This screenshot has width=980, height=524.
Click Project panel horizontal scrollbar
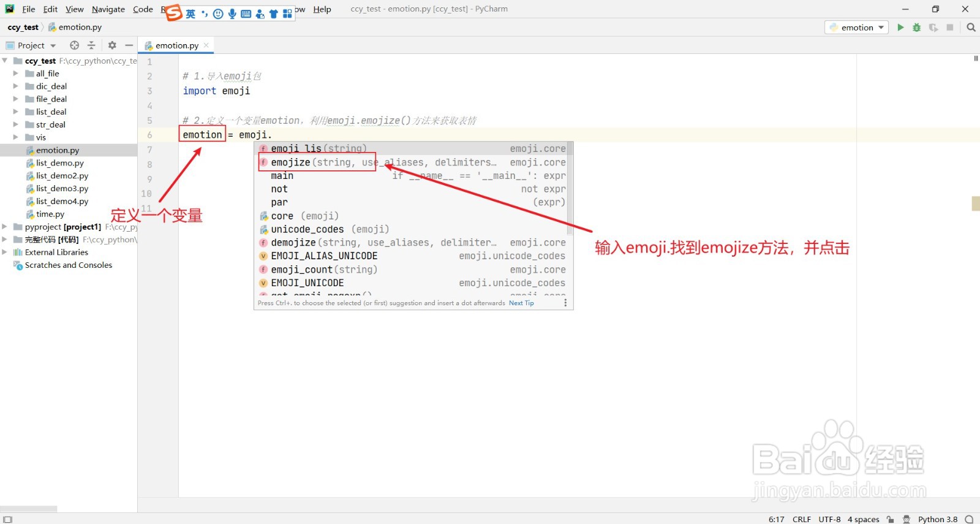[29, 509]
